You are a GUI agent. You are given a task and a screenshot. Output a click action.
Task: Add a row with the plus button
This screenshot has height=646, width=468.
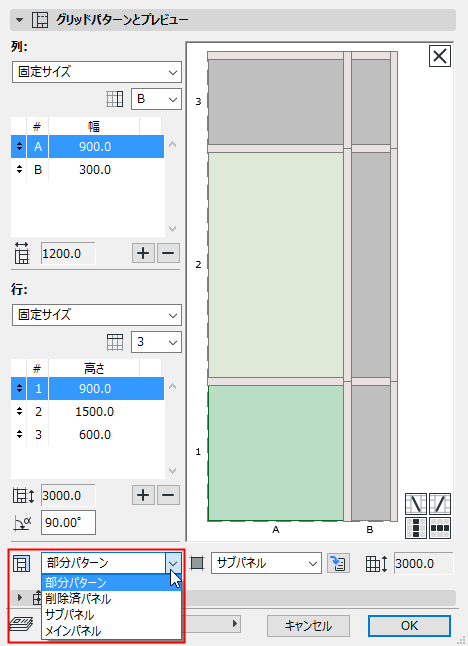[x=143, y=495]
